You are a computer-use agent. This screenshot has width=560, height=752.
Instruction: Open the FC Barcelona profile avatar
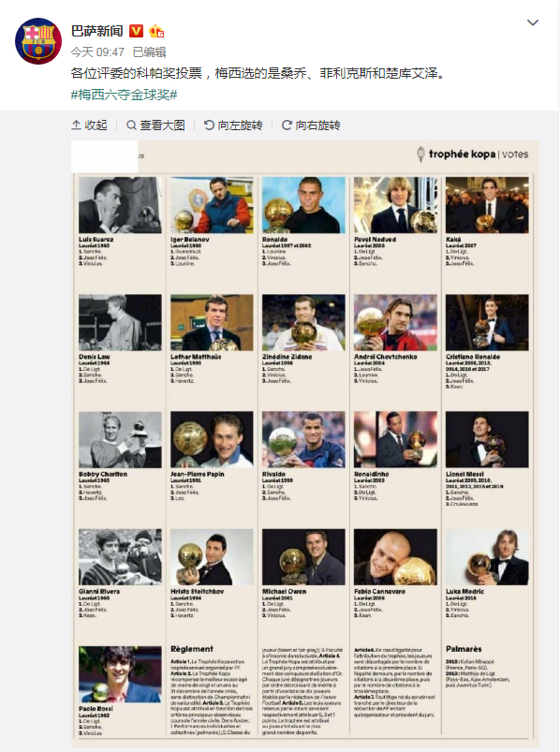pyautogui.click(x=38, y=40)
